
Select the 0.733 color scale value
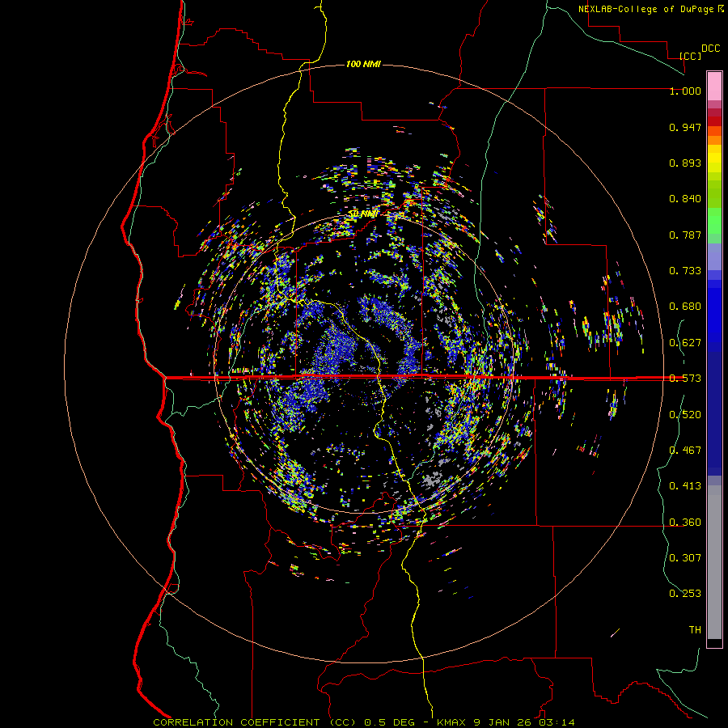685,271
